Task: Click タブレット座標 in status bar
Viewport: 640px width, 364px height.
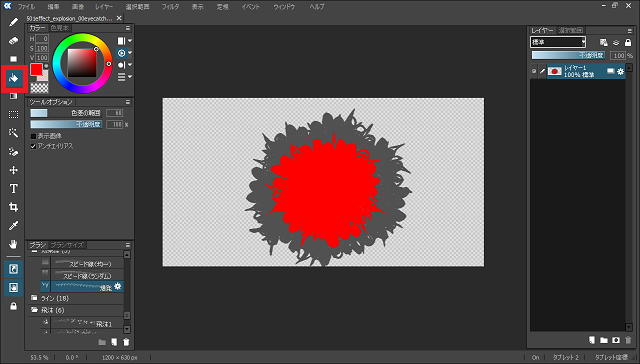Action: click(611, 357)
